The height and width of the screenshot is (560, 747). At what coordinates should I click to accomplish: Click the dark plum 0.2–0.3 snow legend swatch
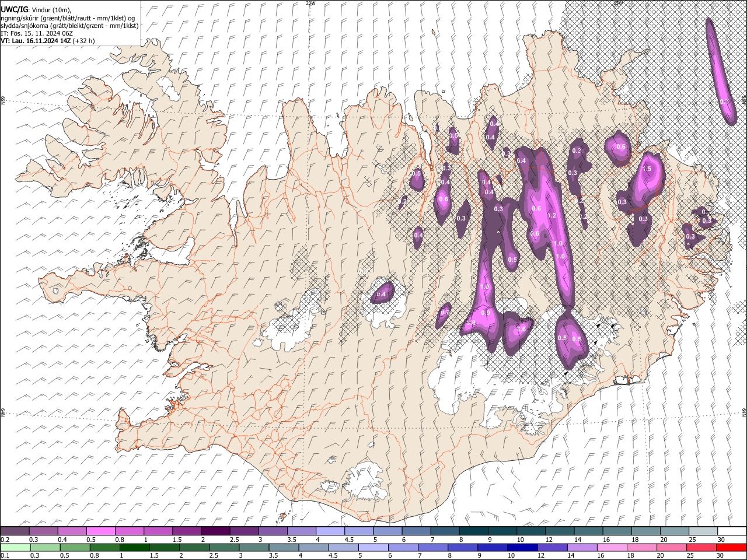[15, 531]
